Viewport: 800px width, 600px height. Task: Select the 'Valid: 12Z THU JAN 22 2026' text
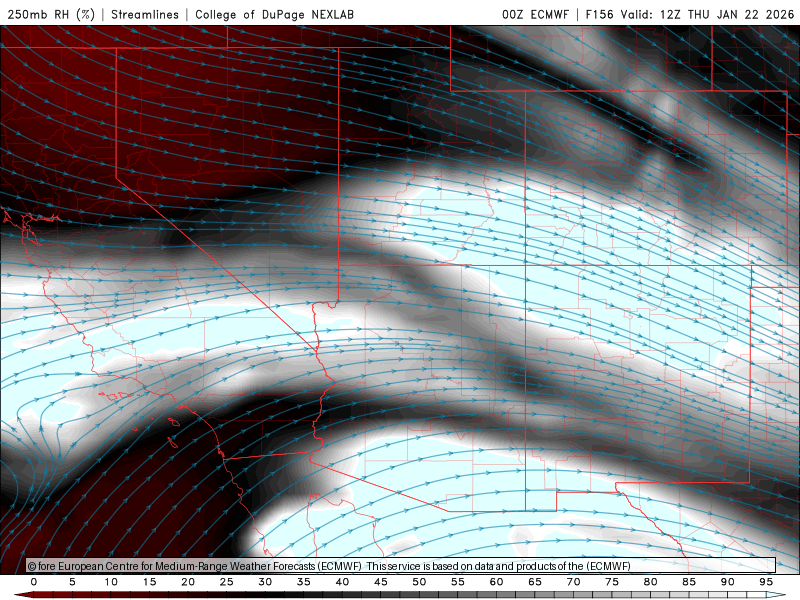707,14
